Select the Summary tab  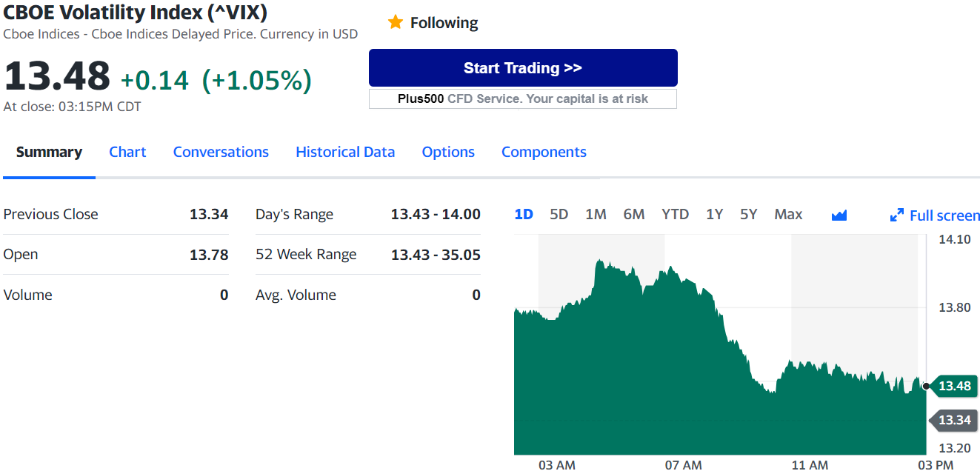click(x=49, y=152)
